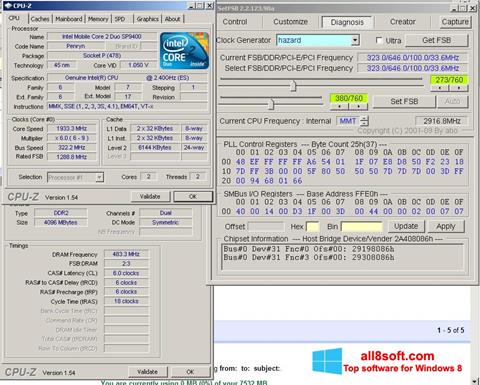Click right arrow under 380/760 value
Viewport: 480px width, 385px height.
click(x=358, y=106)
